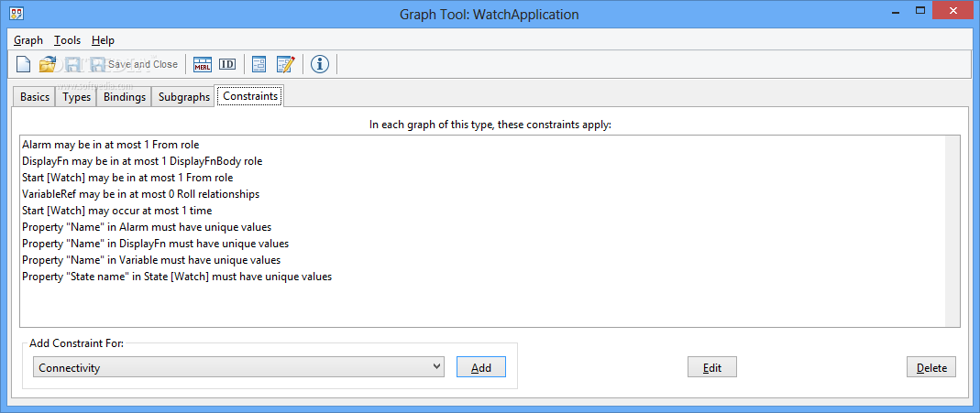Open the MERL generator editor icon
This screenshot has height=413, width=980.
pyautogui.click(x=203, y=63)
